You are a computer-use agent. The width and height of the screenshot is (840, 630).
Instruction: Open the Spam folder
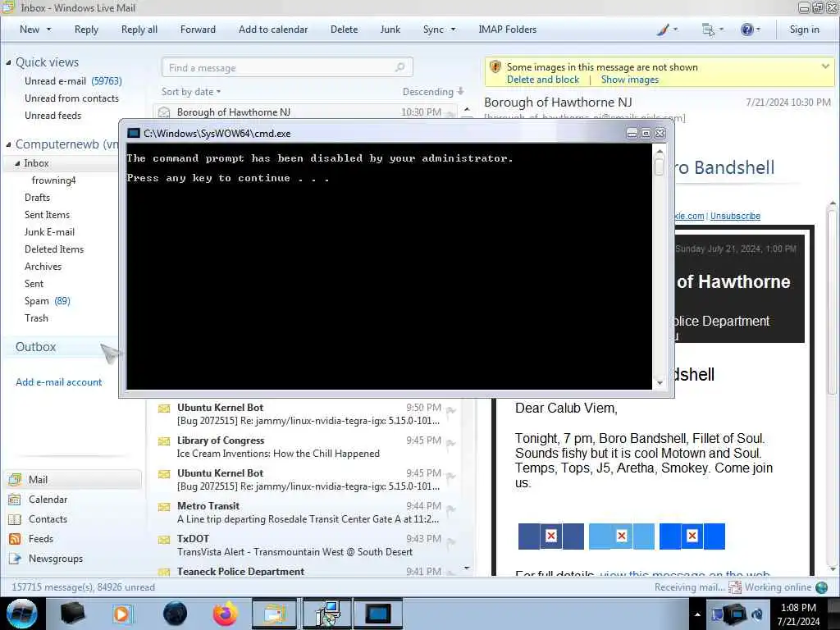(47, 301)
